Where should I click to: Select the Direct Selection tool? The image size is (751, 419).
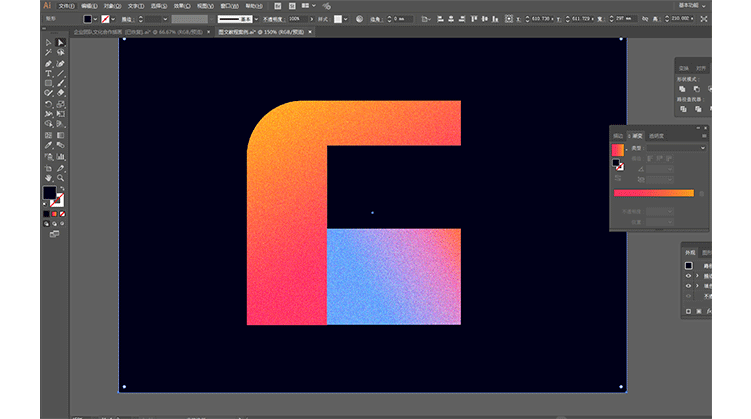pos(61,43)
